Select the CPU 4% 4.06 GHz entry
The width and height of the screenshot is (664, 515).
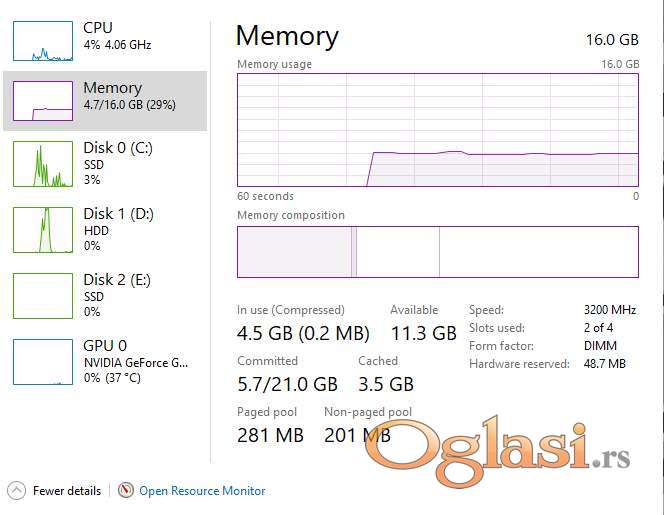[115, 36]
